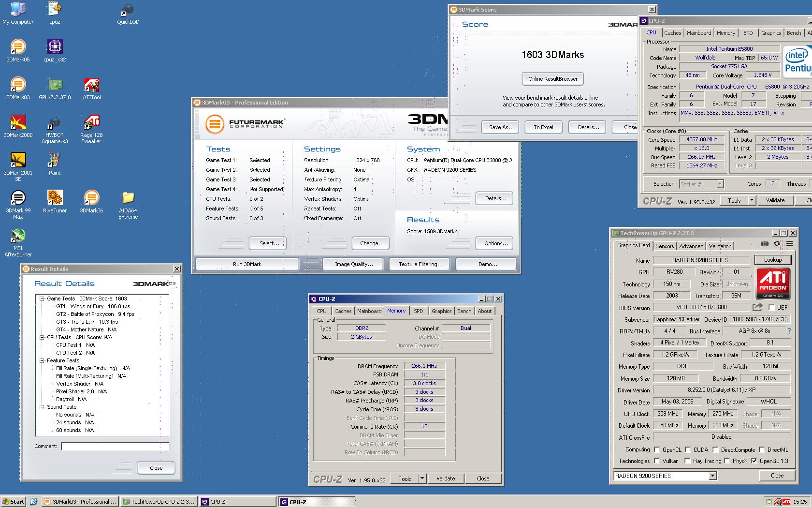Launch the 3DMark03 desktop shortcut
Image resolution: width=812 pixels, height=508 pixels.
pos(18,89)
